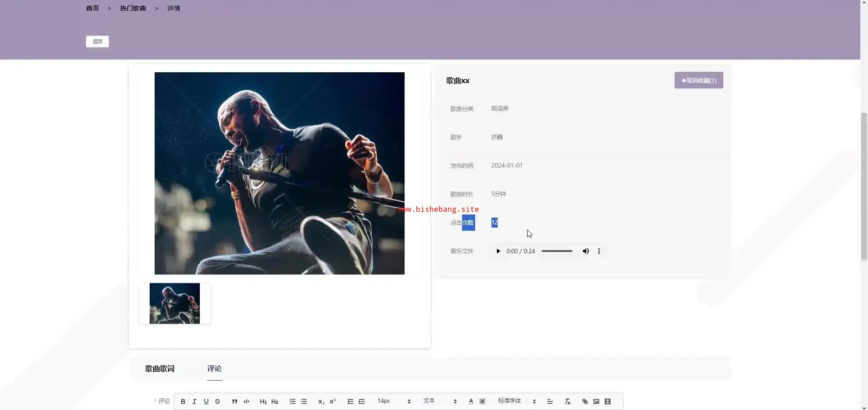Insert a link in the comment editor
This screenshot has width=868, height=410.
(585, 401)
